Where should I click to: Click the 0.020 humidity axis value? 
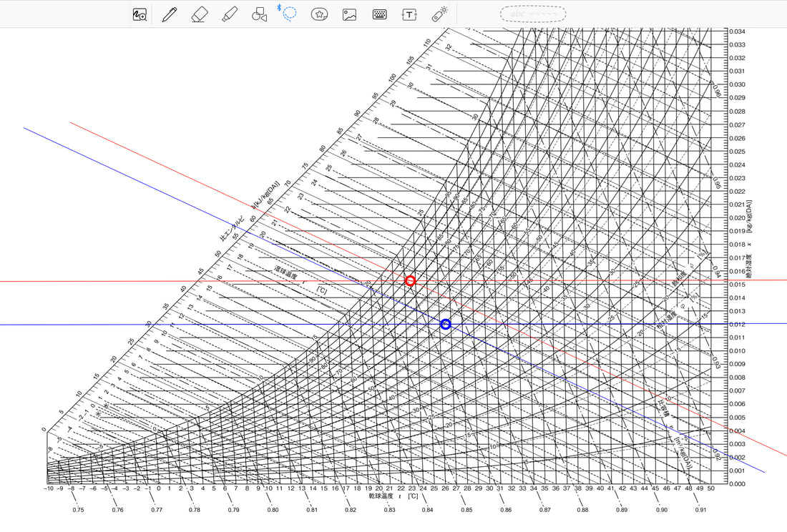tap(737, 217)
